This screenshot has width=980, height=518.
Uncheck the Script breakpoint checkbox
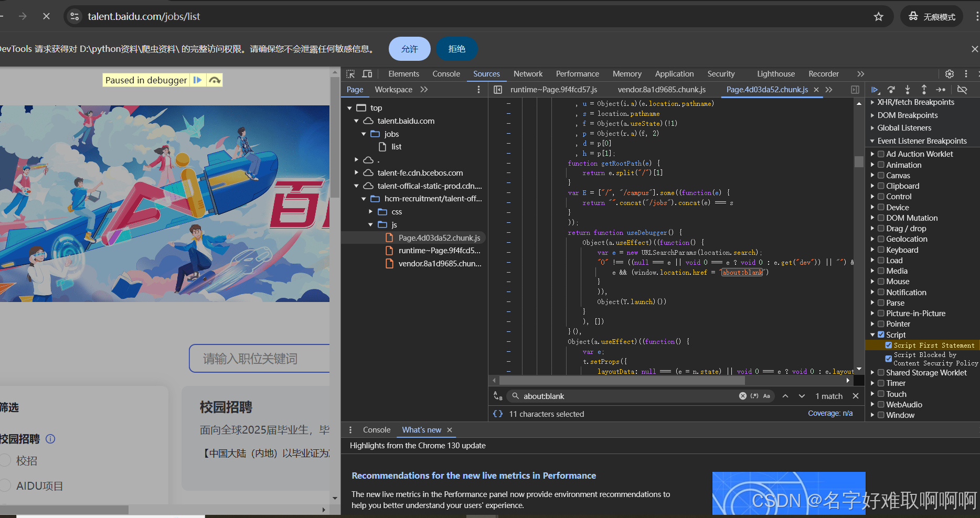pyautogui.click(x=881, y=334)
